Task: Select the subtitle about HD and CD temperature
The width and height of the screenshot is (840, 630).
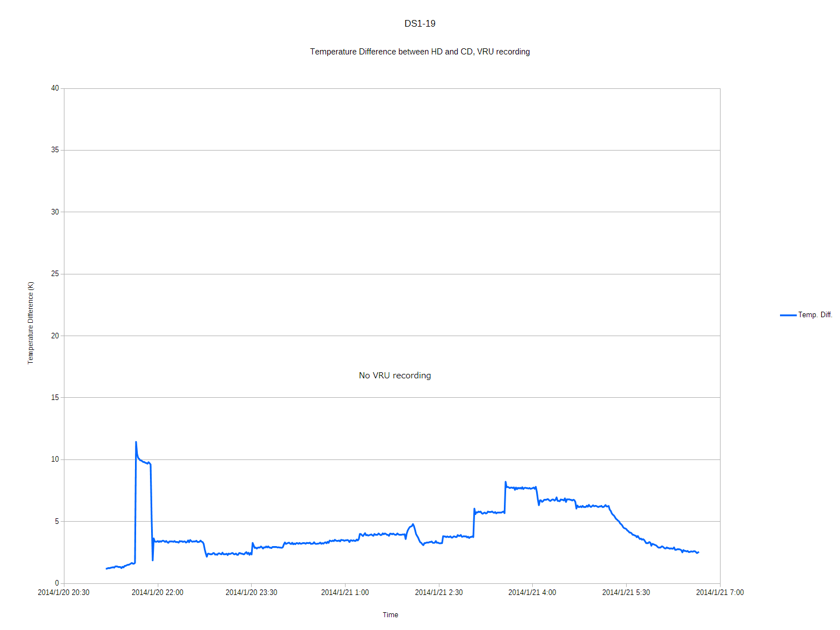Action: pos(419,52)
